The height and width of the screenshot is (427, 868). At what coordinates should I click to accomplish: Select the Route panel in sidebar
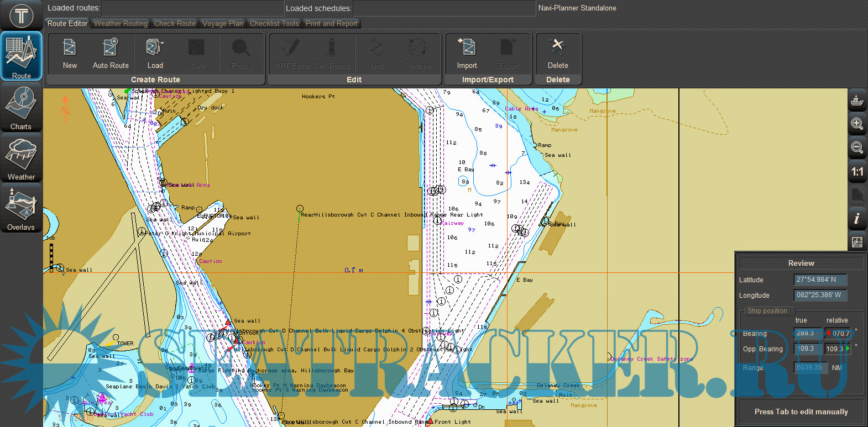pyautogui.click(x=21, y=56)
